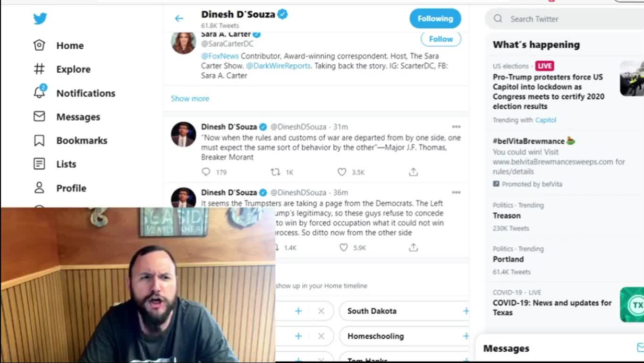This screenshot has width=644, height=363.
Task: Open more options on the 31m tweet
Action: [456, 127]
